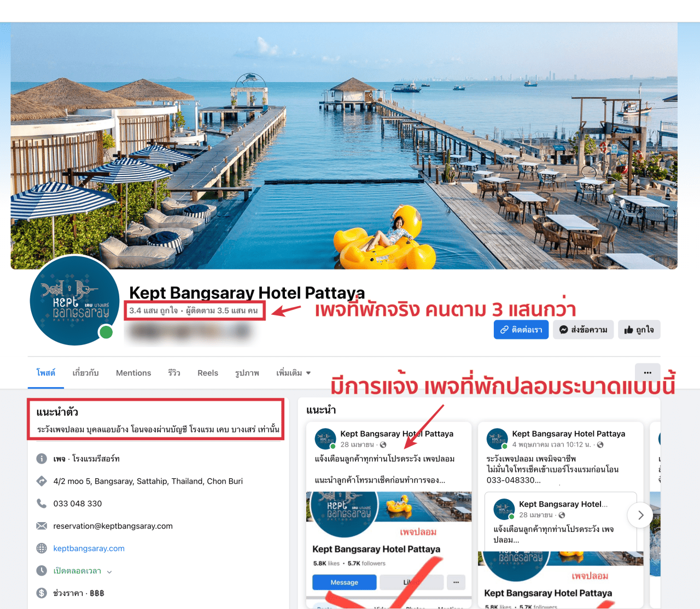Screen dimensions: 700x609
Task: Expand the เพิ่มเติม dropdown tab
Action: coord(294,373)
